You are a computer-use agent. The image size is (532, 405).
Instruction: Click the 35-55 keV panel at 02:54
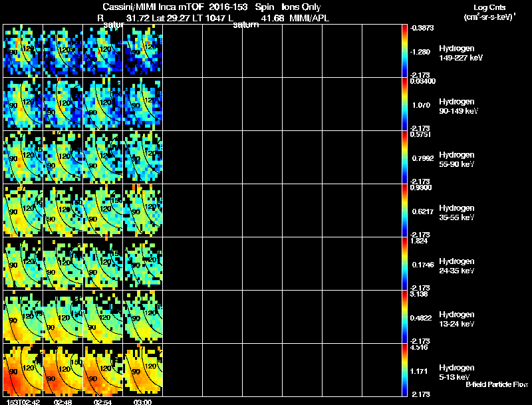click(103, 211)
